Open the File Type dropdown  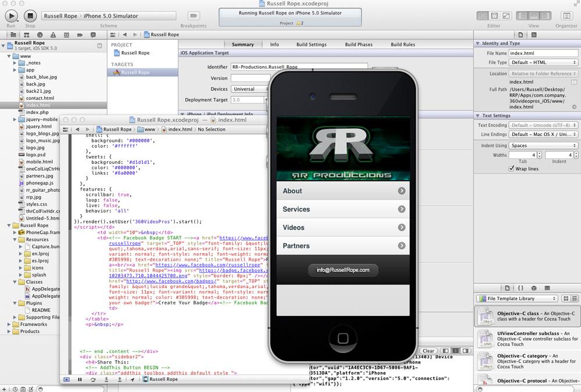[x=543, y=63]
